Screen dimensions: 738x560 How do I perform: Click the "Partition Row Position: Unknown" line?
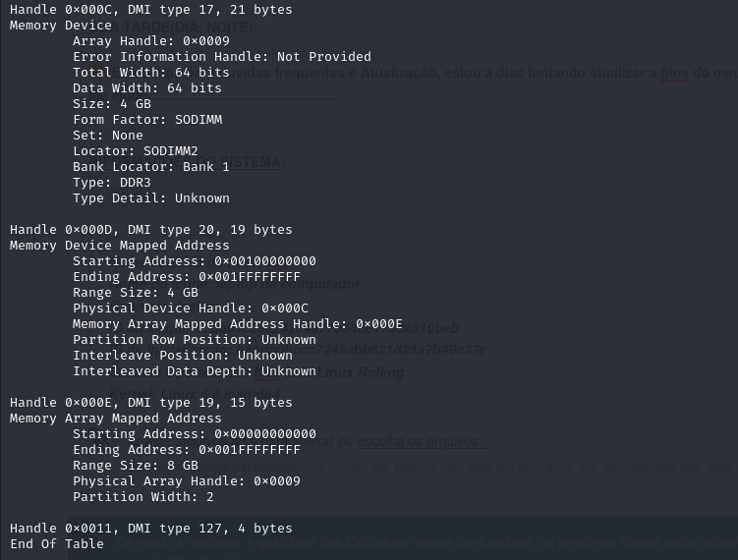coord(195,340)
